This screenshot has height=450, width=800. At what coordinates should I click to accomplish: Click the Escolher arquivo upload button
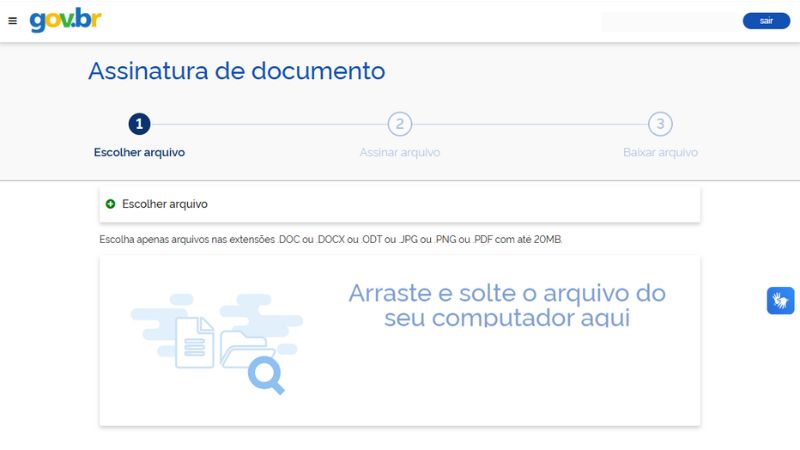(x=399, y=204)
